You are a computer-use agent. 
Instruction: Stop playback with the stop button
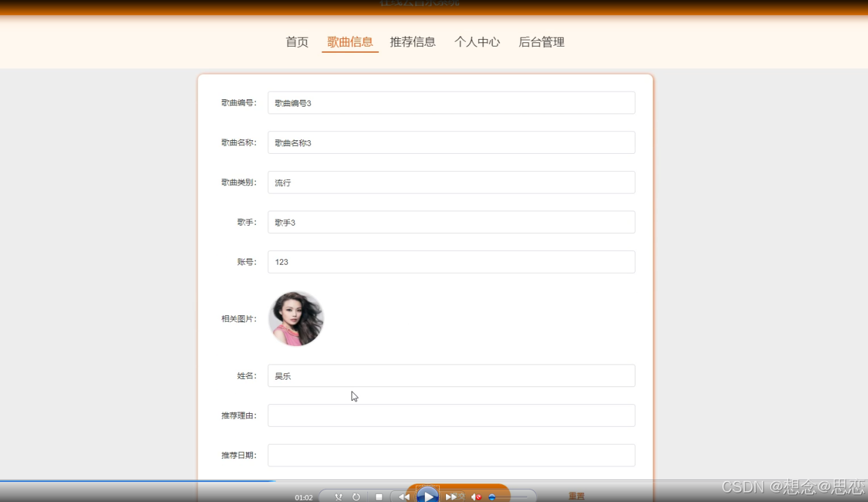(379, 497)
